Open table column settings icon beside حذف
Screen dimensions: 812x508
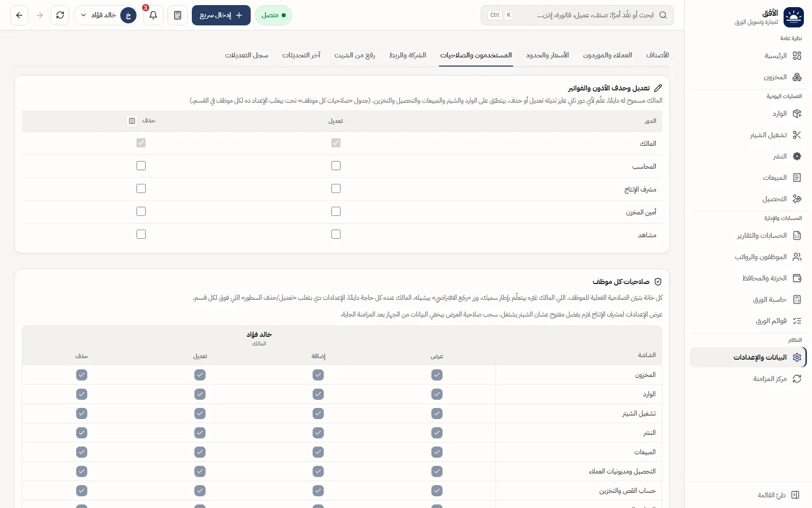(x=132, y=121)
